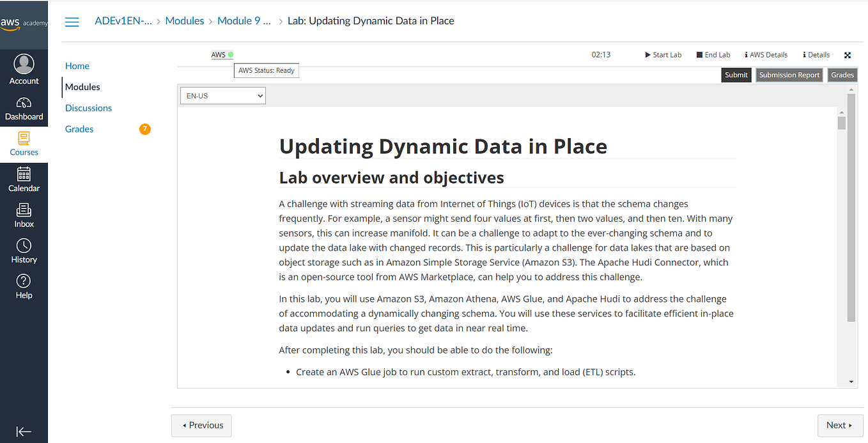Submit the lab
868x443 pixels.
pos(736,75)
